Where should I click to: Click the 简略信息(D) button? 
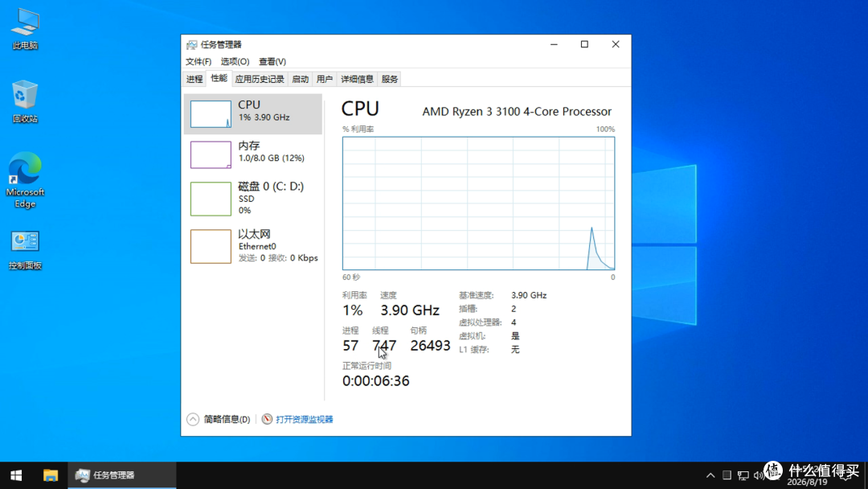click(x=227, y=419)
